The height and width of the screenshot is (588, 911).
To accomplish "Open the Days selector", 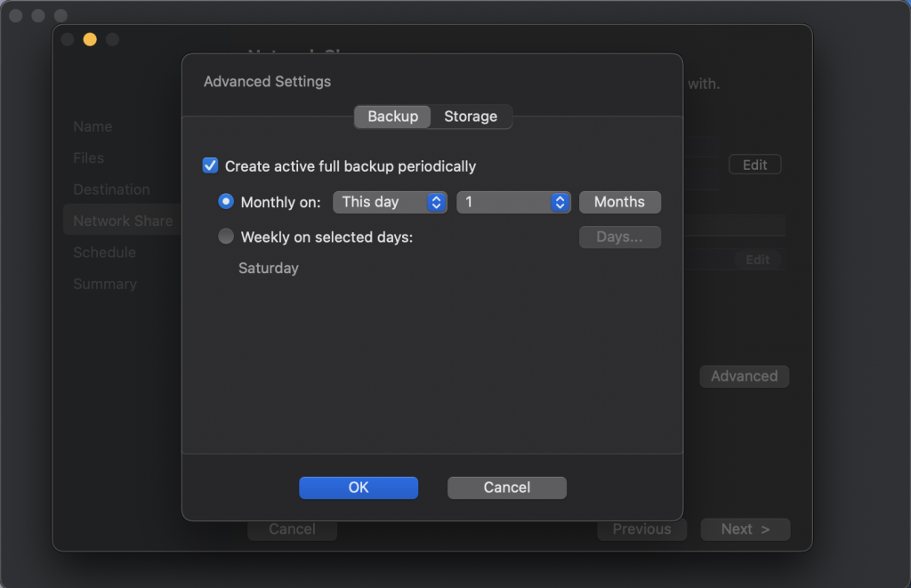I will tap(619, 237).
